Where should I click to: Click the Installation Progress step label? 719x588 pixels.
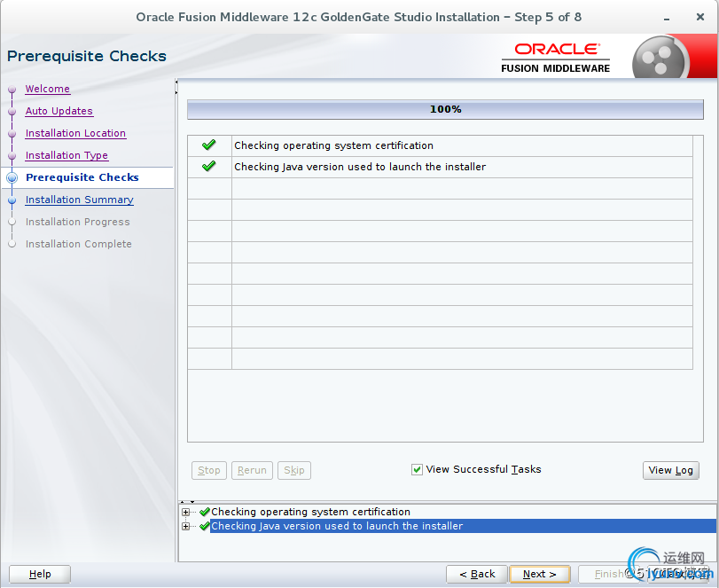pyautogui.click(x=77, y=222)
